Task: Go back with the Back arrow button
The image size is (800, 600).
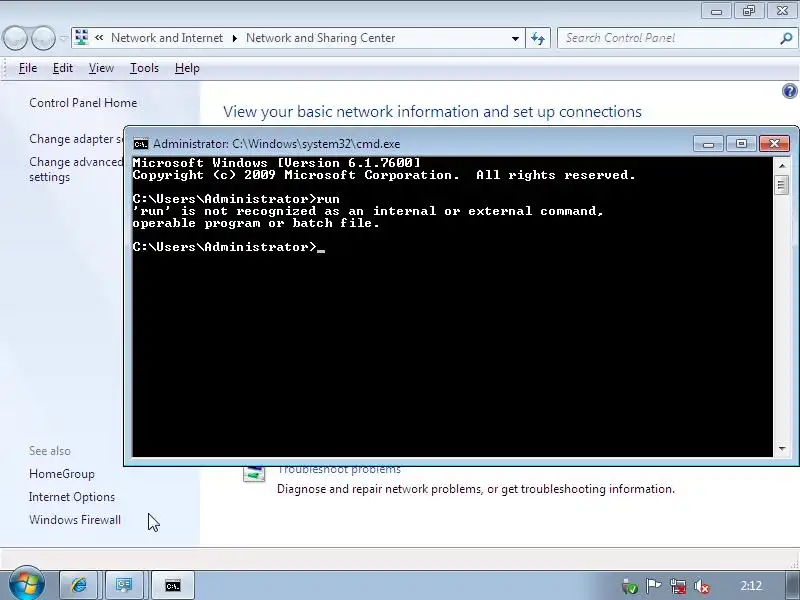Action: 15,38
